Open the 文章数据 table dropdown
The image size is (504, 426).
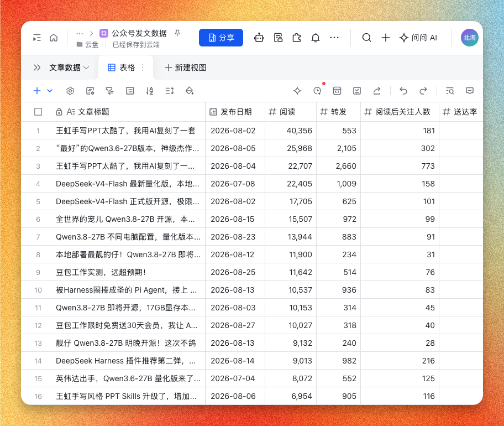[x=69, y=67]
